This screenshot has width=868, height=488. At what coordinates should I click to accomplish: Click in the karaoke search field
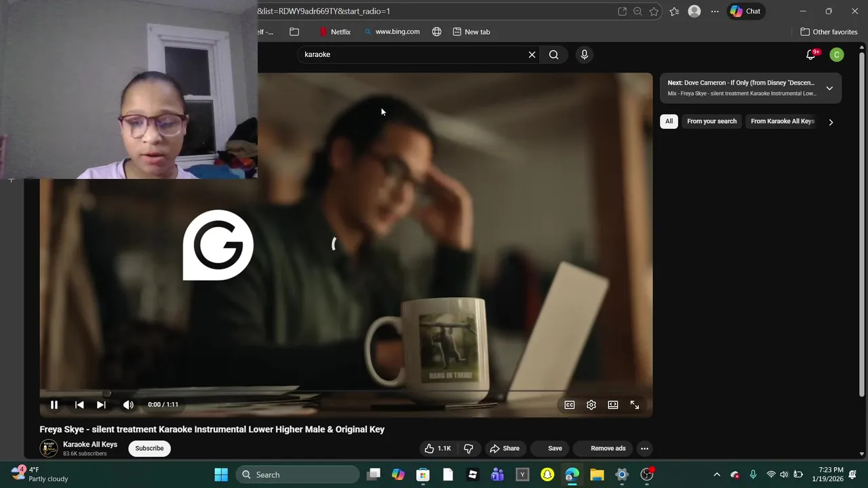(412, 54)
